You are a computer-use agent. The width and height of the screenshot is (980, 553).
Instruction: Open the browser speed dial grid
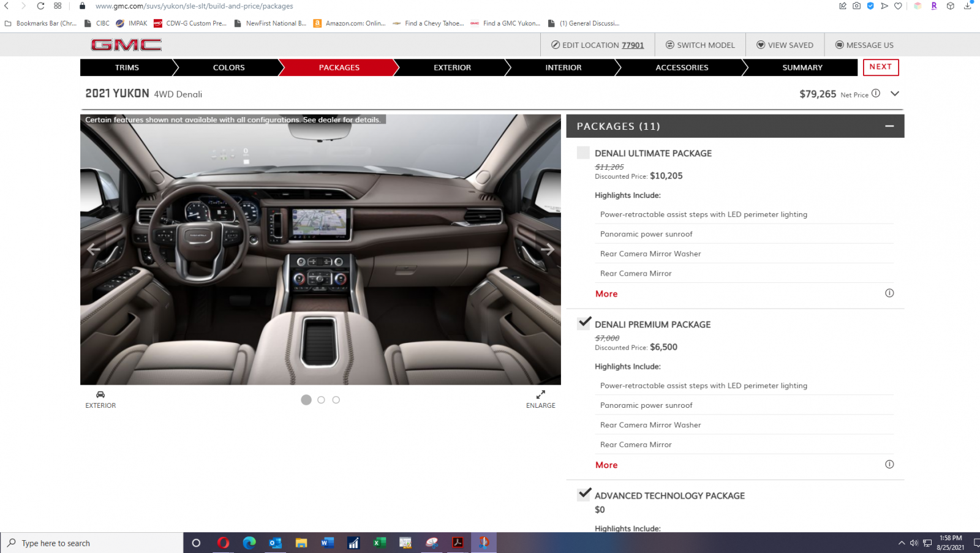[x=58, y=6]
